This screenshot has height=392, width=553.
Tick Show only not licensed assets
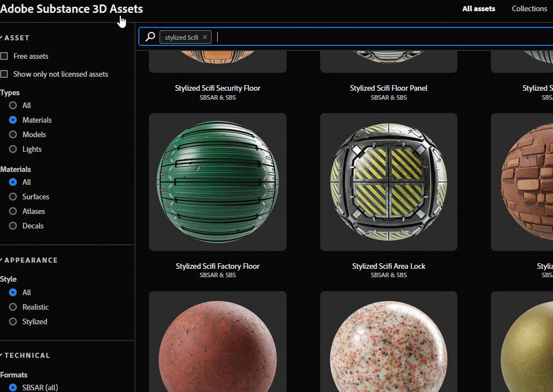point(4,74)
